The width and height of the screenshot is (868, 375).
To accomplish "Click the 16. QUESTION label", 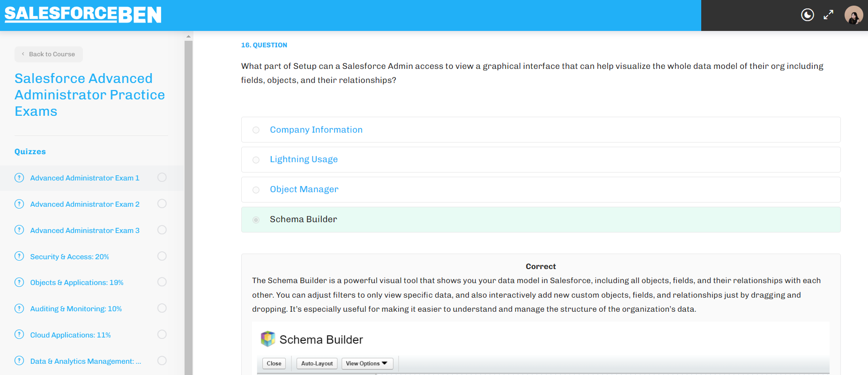I will pos(264,45).
